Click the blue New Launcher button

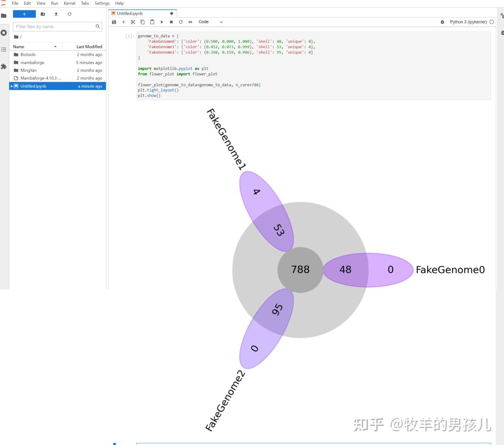[24, 14]
